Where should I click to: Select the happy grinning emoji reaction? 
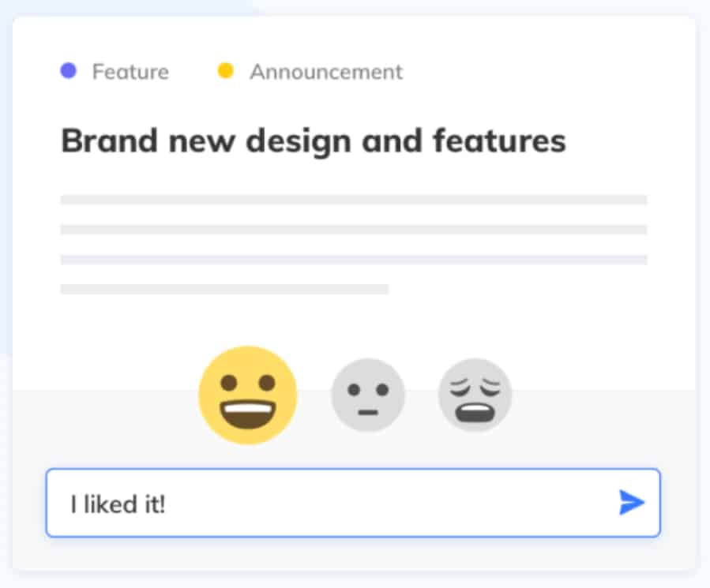coord(248,395)
